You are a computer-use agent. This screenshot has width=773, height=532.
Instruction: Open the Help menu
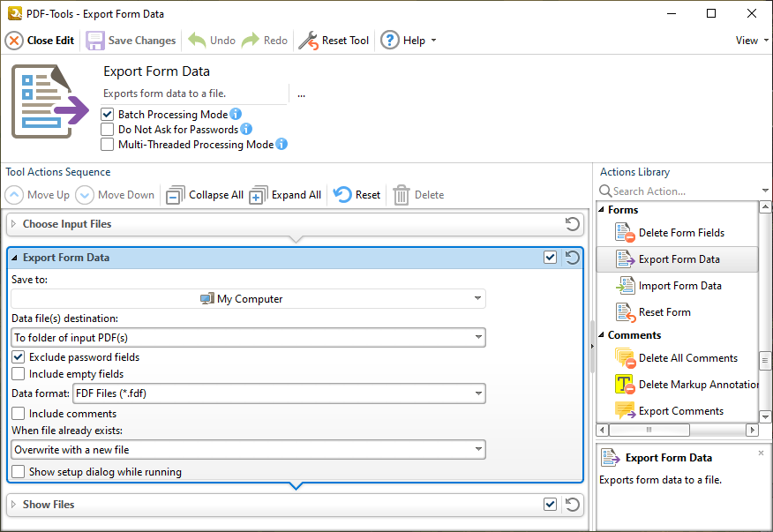[x=409, y=41]
